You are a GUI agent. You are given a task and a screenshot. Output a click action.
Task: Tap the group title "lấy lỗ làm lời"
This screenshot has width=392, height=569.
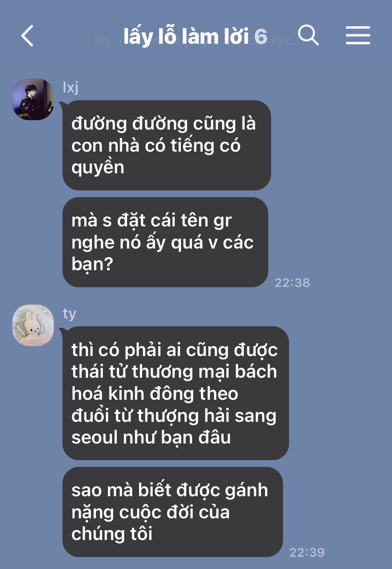pyautogui.click(x=186, y=37)
